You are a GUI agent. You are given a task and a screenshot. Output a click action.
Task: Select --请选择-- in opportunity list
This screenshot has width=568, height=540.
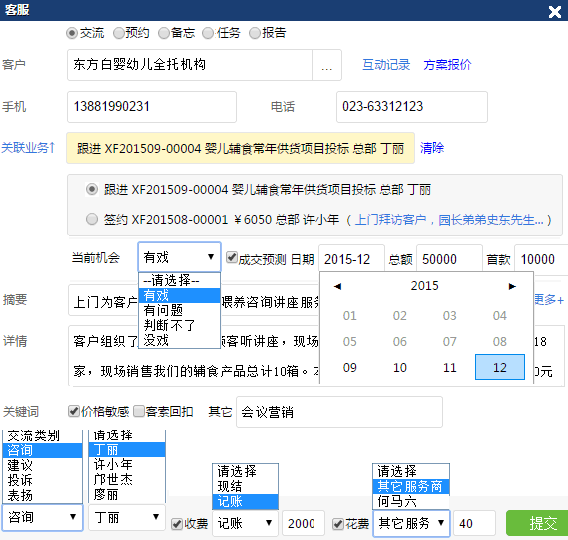point(179,280)
